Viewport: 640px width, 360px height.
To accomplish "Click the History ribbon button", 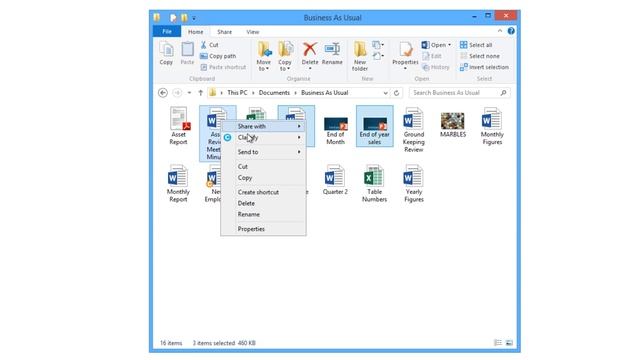I will [x=436, y=67].
